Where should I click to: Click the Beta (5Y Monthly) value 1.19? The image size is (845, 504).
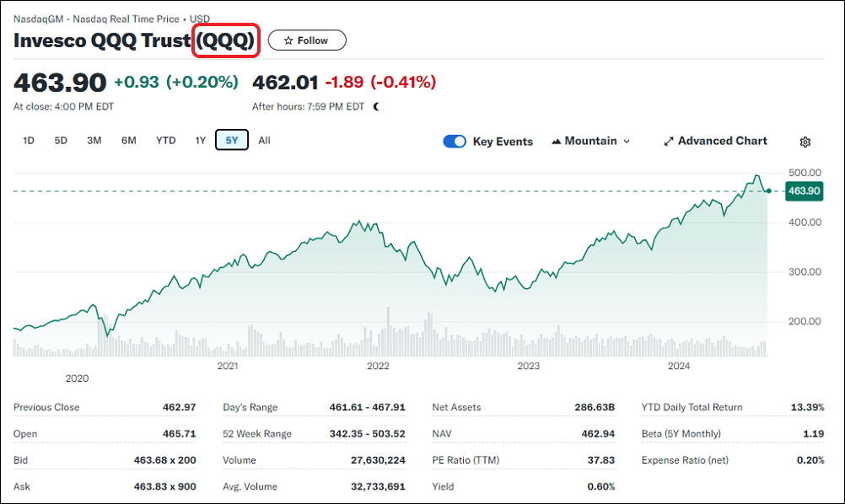tap(814, 433)
